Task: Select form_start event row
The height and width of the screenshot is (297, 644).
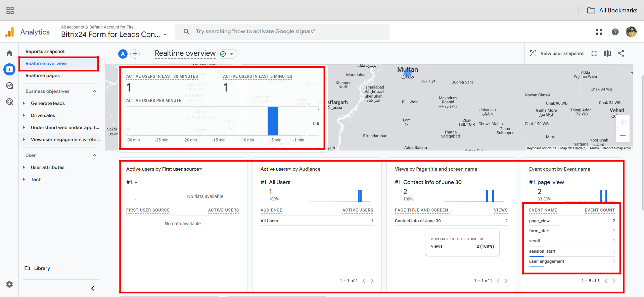Action: 572,231
